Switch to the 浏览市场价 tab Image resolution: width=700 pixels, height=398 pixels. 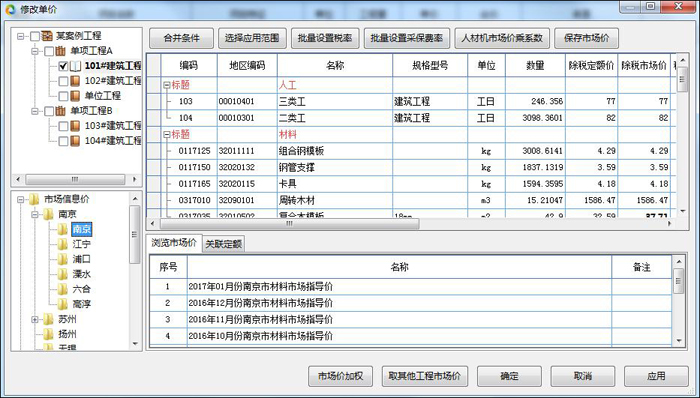coord(174,243)
